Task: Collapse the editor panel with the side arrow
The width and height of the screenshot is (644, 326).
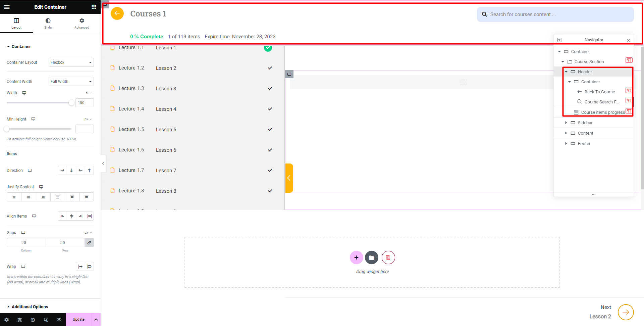Action: [x=103, y=164]
